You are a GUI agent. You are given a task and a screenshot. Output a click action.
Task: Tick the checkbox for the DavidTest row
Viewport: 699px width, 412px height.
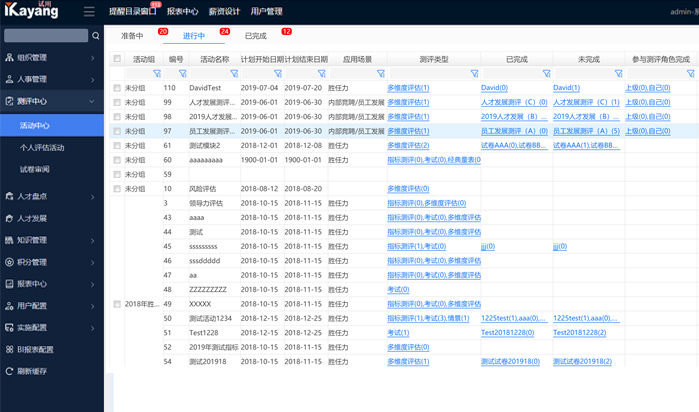click(117, 88)
